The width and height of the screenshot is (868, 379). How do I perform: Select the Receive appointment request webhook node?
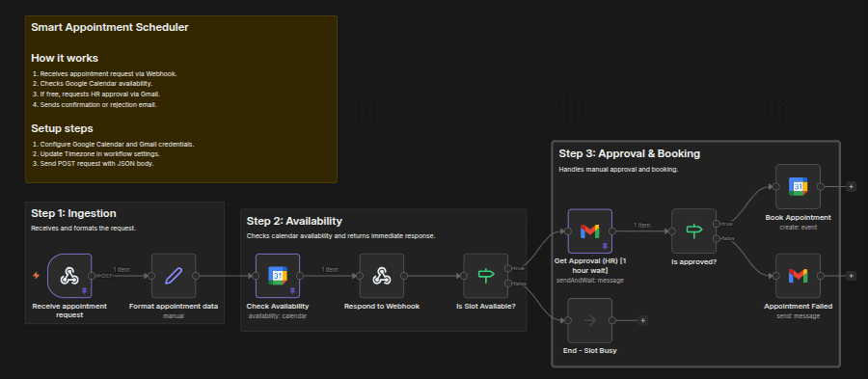click(x=69, y=276)
